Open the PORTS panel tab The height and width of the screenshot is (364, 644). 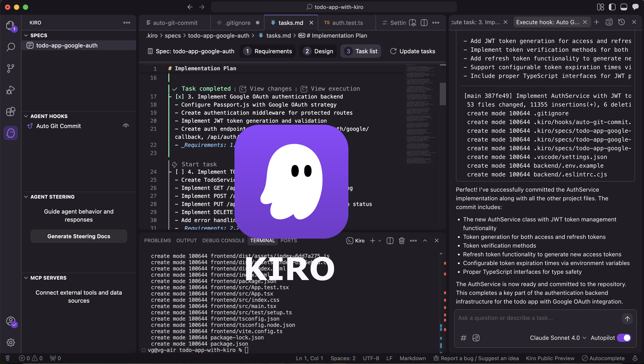[x=288, y=240]
